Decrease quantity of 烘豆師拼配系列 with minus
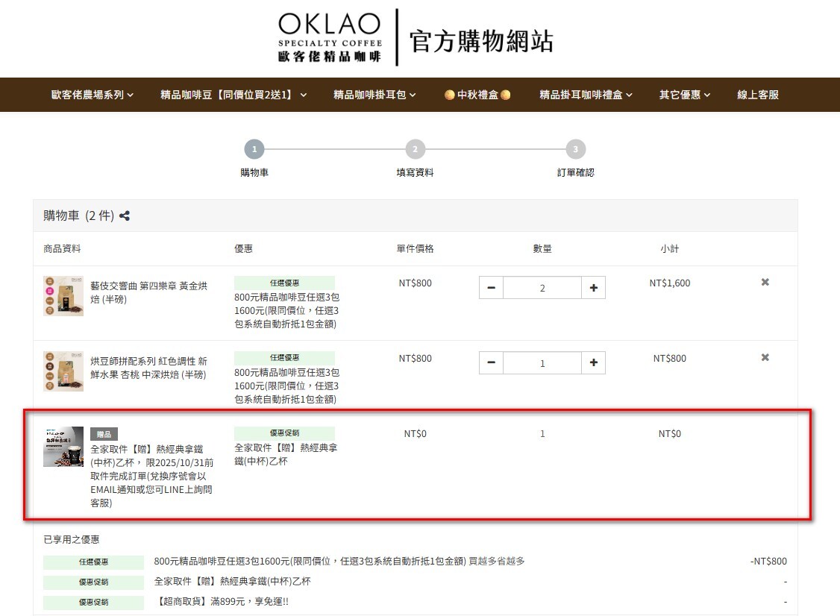The width and height of the screenshot is (840, 616). click(x=492, y=362)
